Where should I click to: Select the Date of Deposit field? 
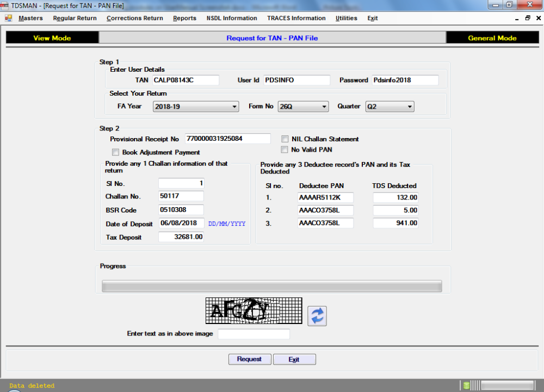click(181, 223)
